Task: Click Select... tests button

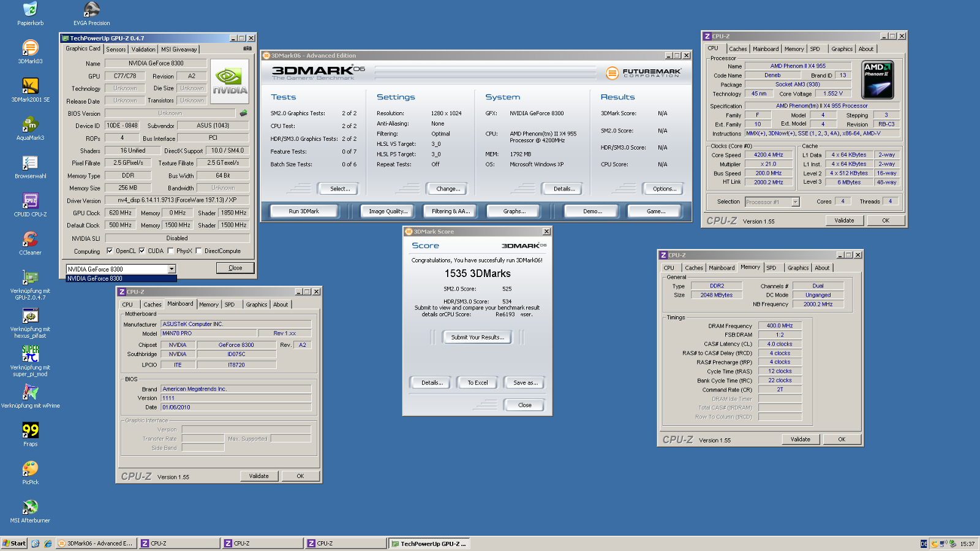Action: click(x=340, y=189)
